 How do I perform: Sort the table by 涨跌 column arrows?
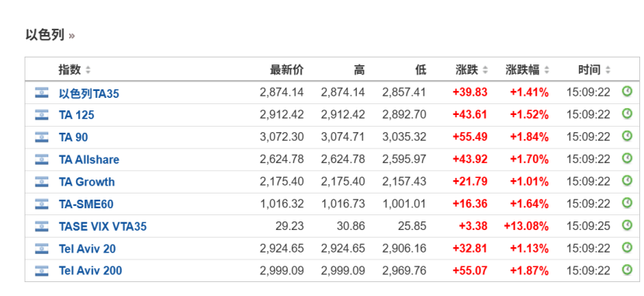click(485, 70)
